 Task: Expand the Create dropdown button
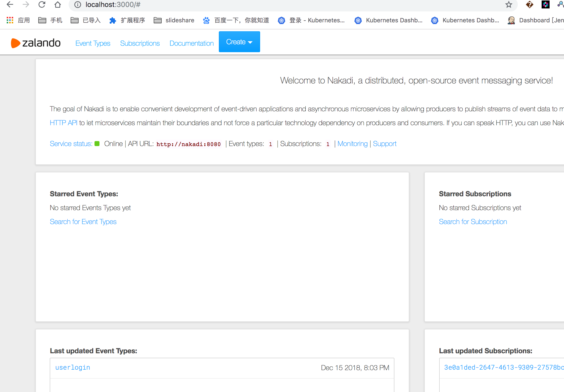[x=239, y=42]
